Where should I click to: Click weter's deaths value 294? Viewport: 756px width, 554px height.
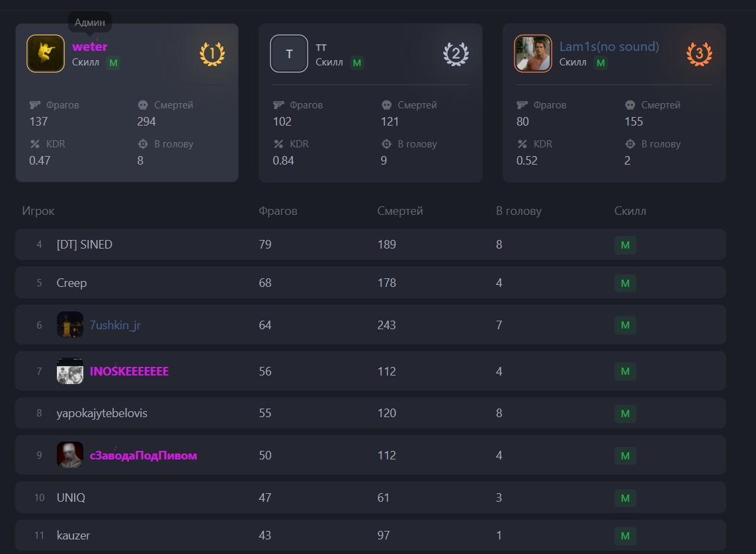(x=147, y=122)
